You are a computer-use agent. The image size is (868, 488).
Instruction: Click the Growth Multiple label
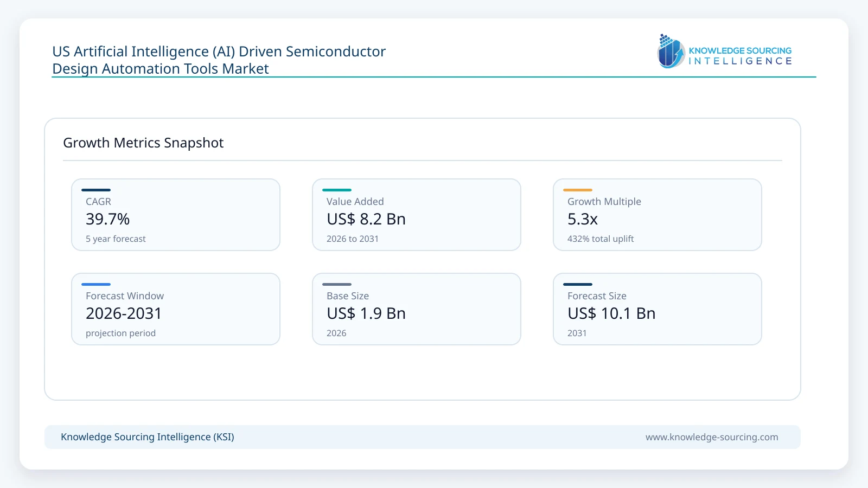tap(604, 202)
